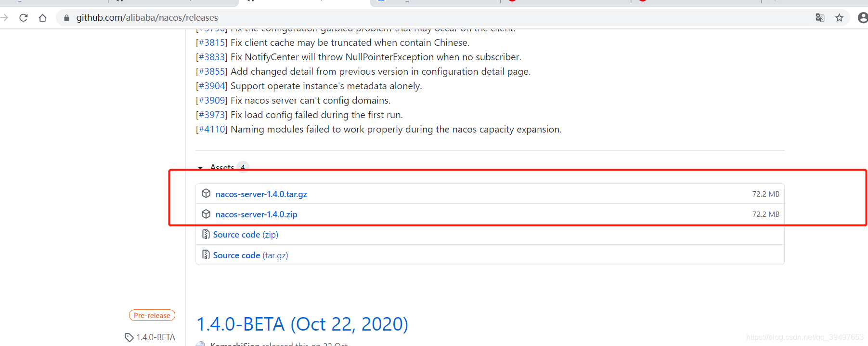
Task: Open the browser profile avatar icon
Action: [863, 18]
